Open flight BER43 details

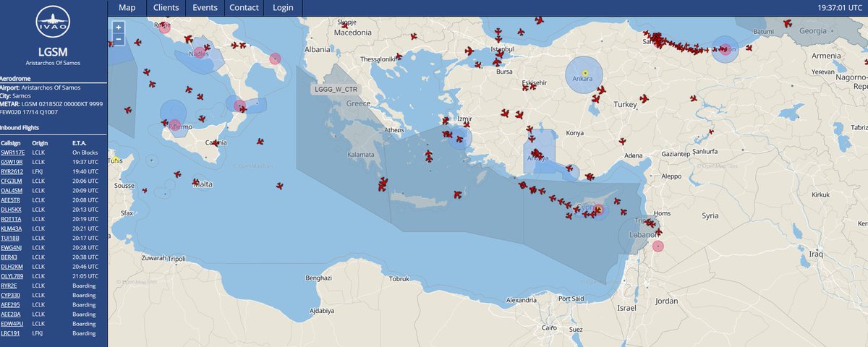[9, 257]
